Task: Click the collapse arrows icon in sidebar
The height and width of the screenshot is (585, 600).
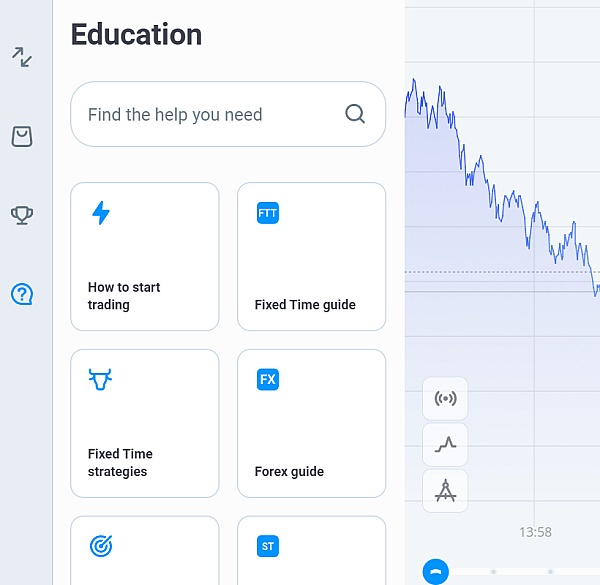Action: coord(22,57)
